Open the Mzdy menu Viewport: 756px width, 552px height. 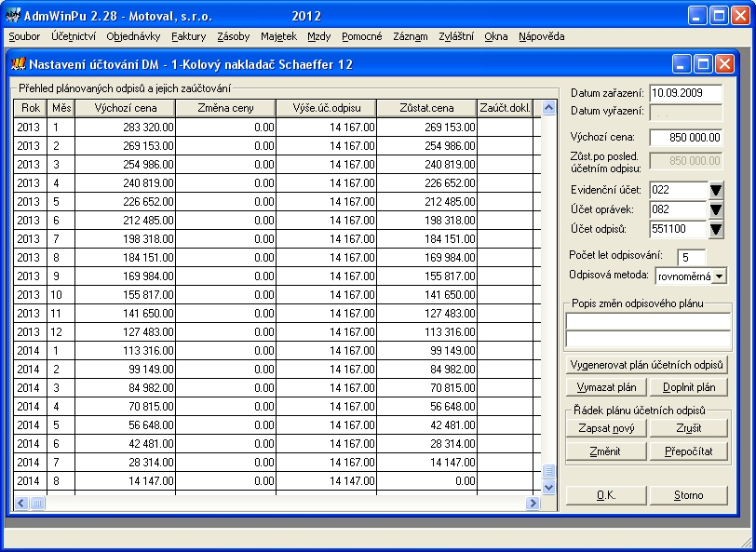pyautogui.click(x=319, y=36)
